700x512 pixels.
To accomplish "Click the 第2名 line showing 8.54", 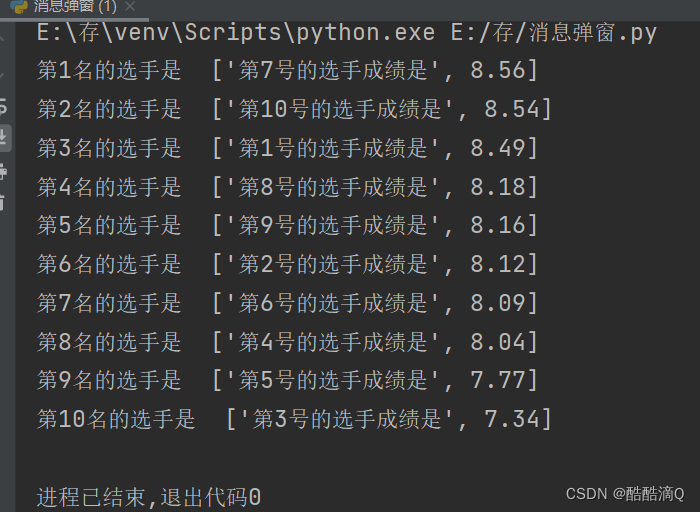I will 294,109.
